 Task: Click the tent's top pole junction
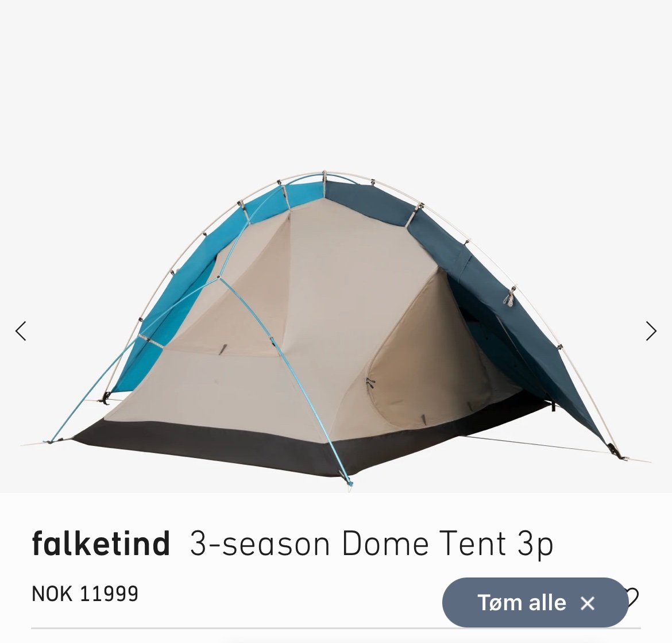pyautogui.click(x=325, y=175)
